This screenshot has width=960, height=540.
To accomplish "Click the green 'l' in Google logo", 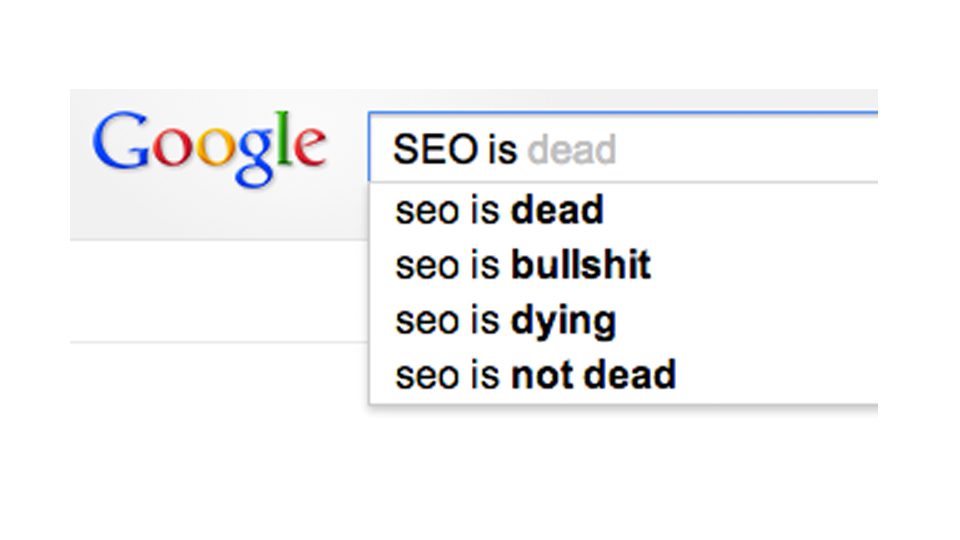I will click(283, 140).
